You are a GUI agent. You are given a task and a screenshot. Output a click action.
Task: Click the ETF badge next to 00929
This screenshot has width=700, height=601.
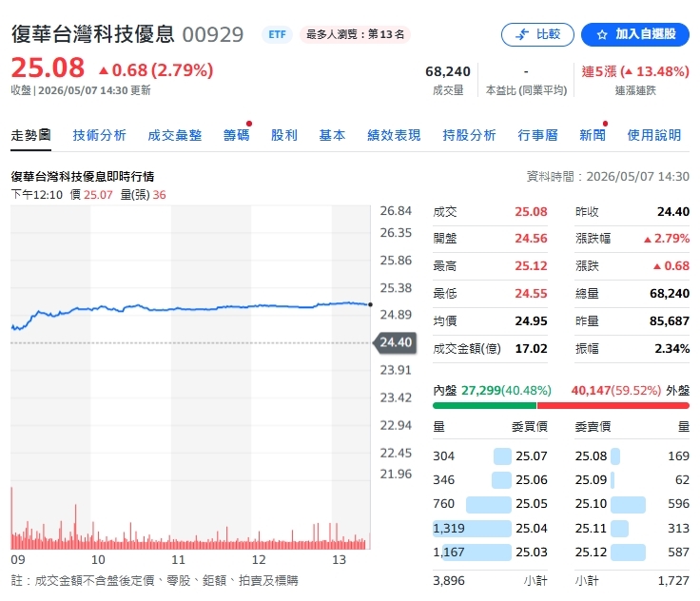click(277, 34)
